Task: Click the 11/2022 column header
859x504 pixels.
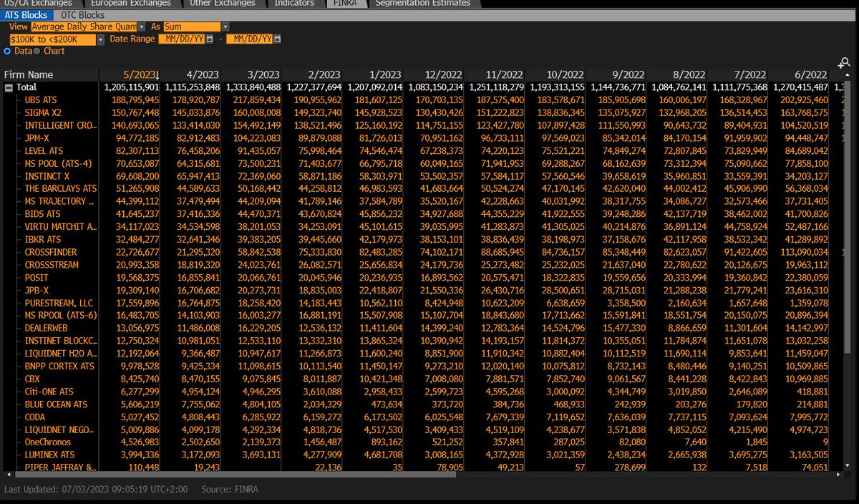Action: point(495,74)
